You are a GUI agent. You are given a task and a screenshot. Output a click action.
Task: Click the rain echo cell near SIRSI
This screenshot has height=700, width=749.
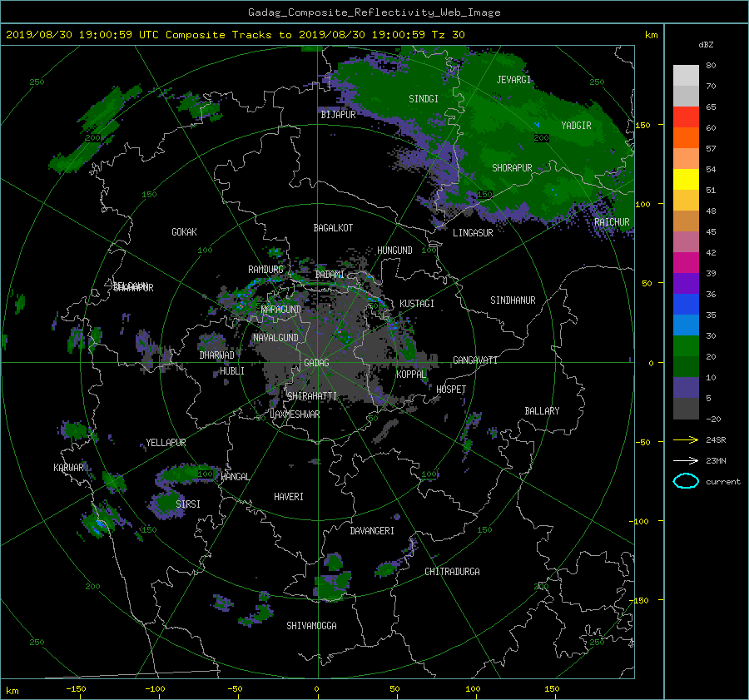point(167,504)
